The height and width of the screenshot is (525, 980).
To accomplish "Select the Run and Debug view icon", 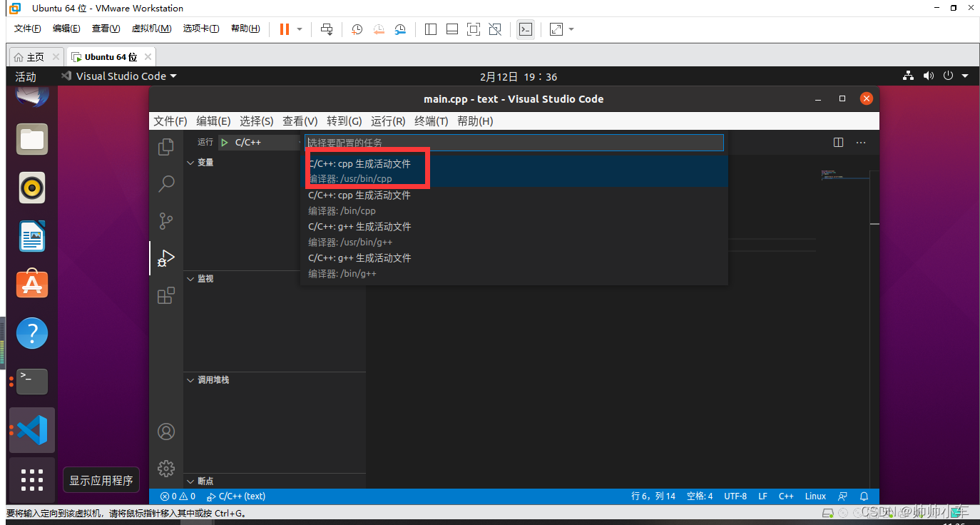I will pyautogui.click(x=166, y=258).
